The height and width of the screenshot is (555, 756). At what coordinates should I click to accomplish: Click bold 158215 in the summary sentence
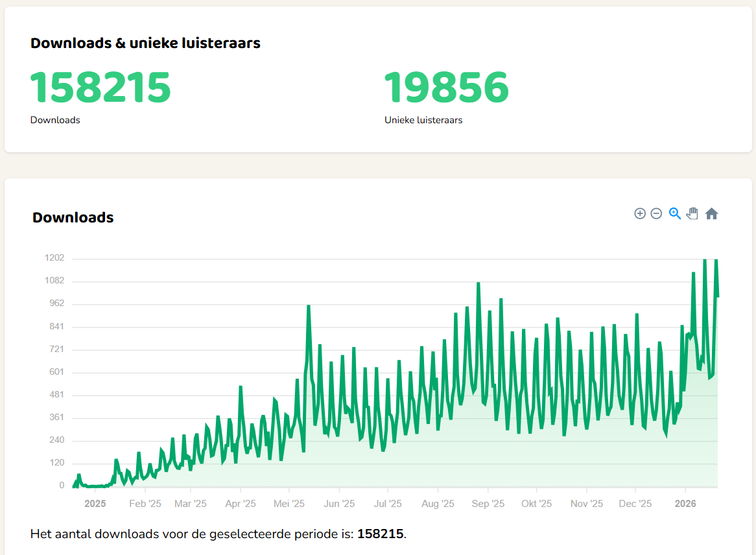pos(380,534)
